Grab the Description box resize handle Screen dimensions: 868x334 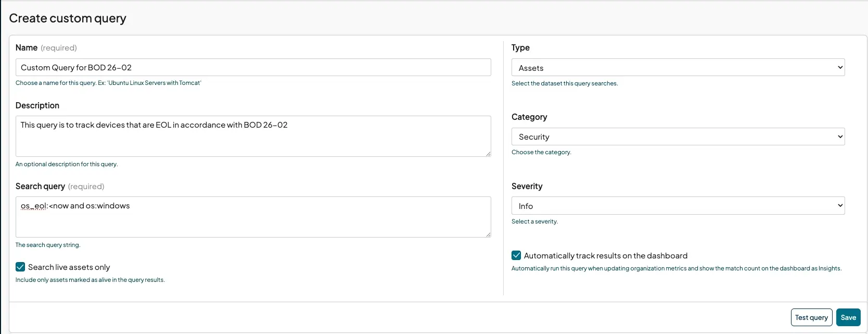488,154
